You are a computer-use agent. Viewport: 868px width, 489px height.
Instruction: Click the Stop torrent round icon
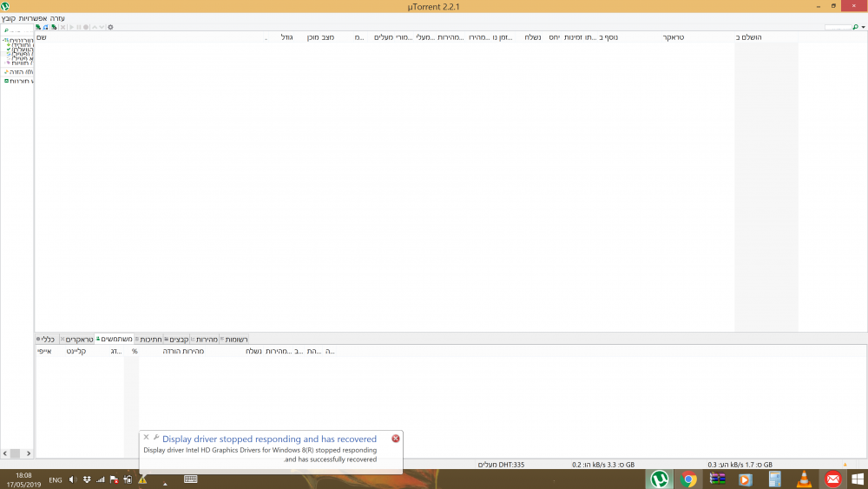[86, 27]
